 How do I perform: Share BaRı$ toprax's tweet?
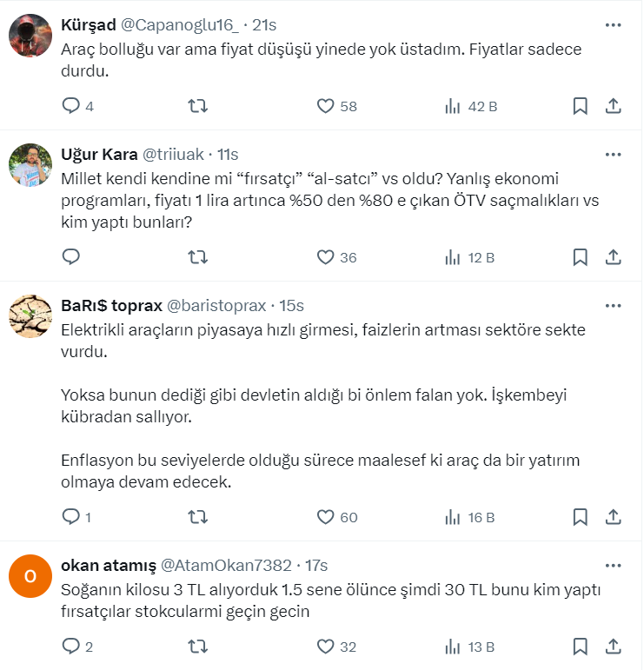(613, 517)
